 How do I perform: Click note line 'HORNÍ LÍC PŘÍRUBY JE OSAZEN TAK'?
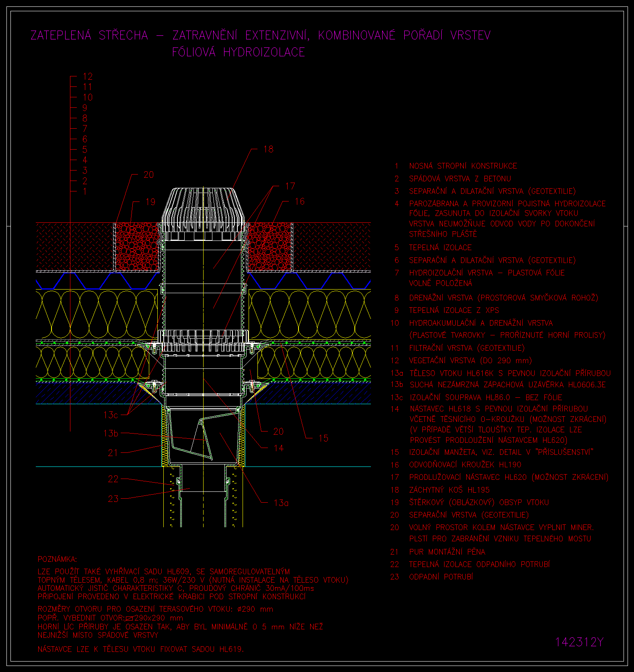point(180,627)
